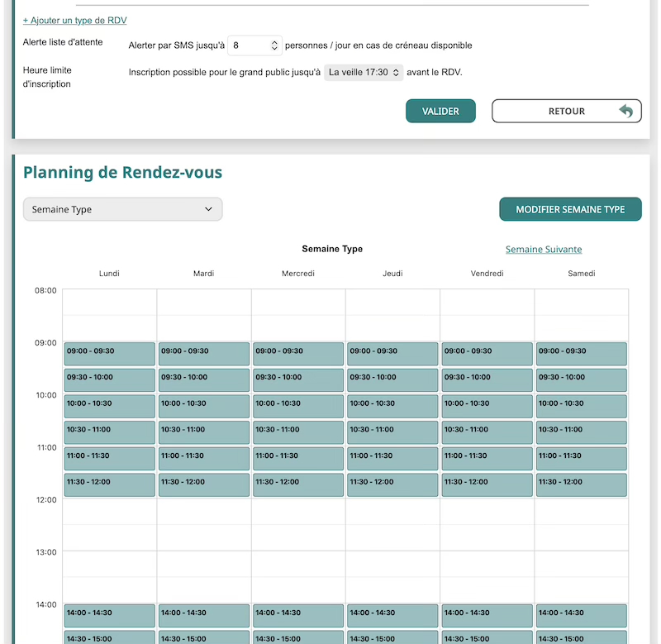The image size is (661, 644).
Task: Open the 'Semaine Type' dropdown
Action: (x=122, y=209)
